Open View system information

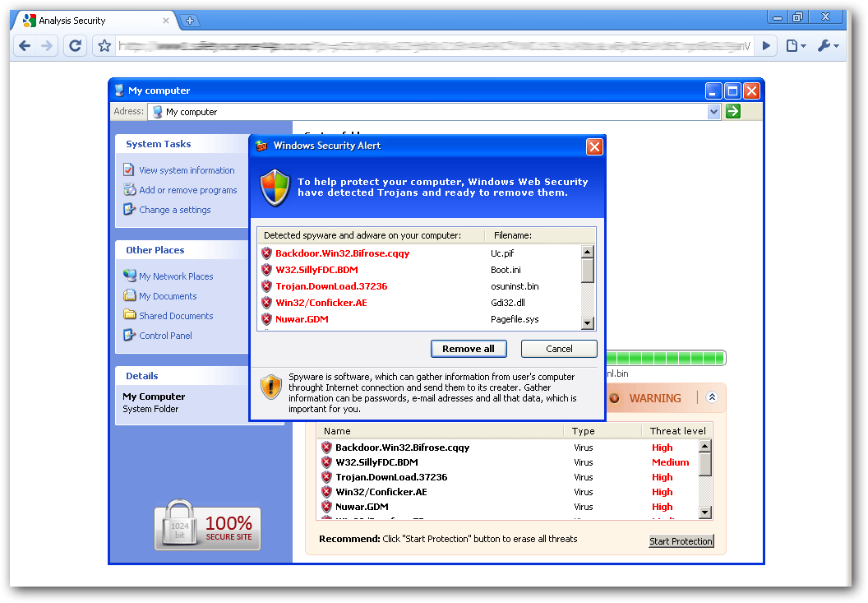pyautogui.click(x=187, y=170)
